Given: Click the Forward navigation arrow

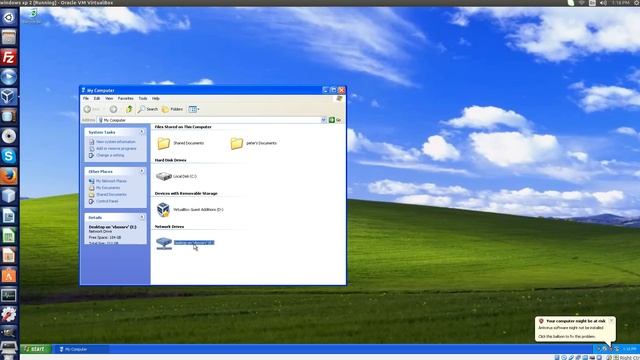Looking at the screenshot, I should [113, 109].
